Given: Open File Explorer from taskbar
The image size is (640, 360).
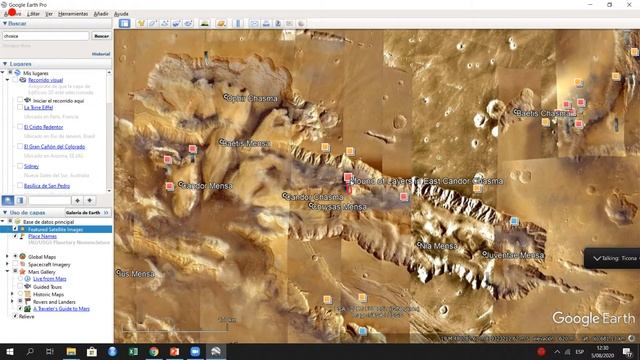Looking at the screenshot, I should (x=71, y=351).
